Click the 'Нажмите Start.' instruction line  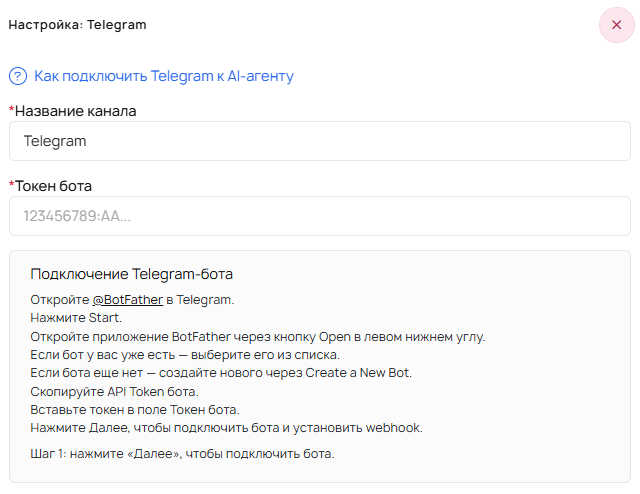pyautogui.click(x=76, y=318)
